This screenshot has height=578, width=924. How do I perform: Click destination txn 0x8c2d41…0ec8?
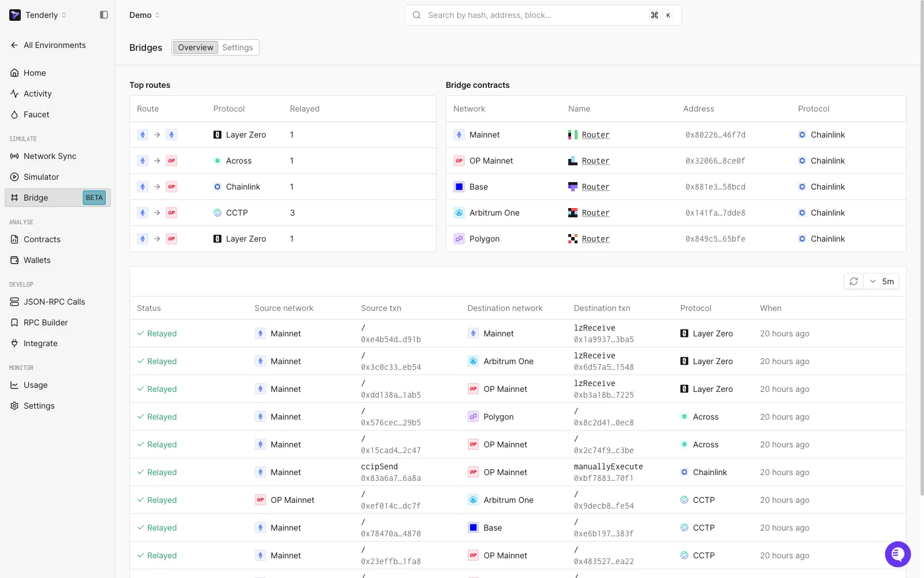[603, 423]
